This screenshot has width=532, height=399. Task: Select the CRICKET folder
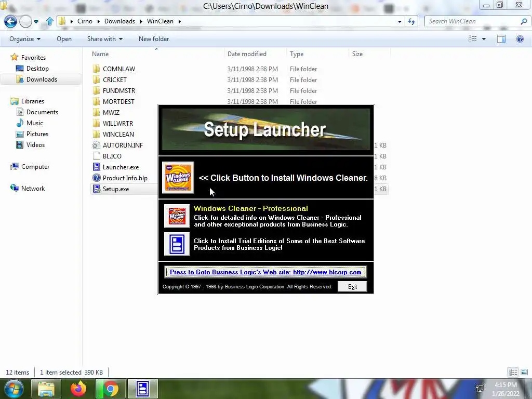tap(115, 79)
